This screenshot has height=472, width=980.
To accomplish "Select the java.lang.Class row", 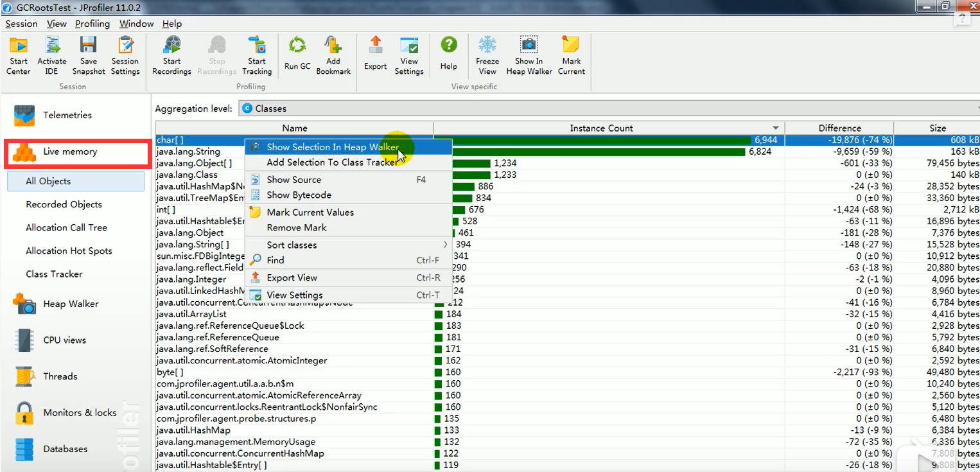I will [x=568, y=175].
